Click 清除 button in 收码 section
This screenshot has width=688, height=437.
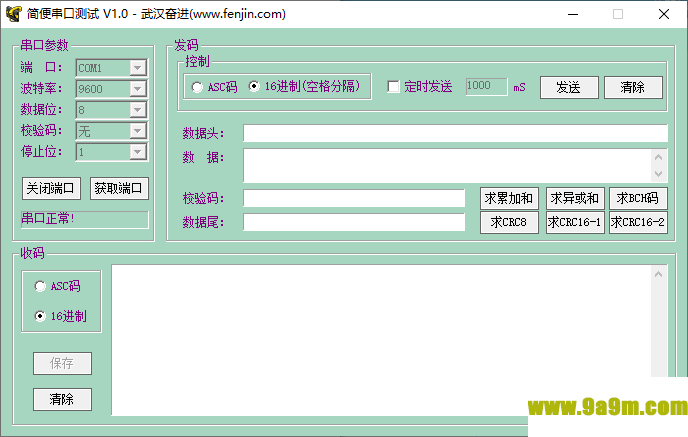pyautogui.click(x=62, y=399)
